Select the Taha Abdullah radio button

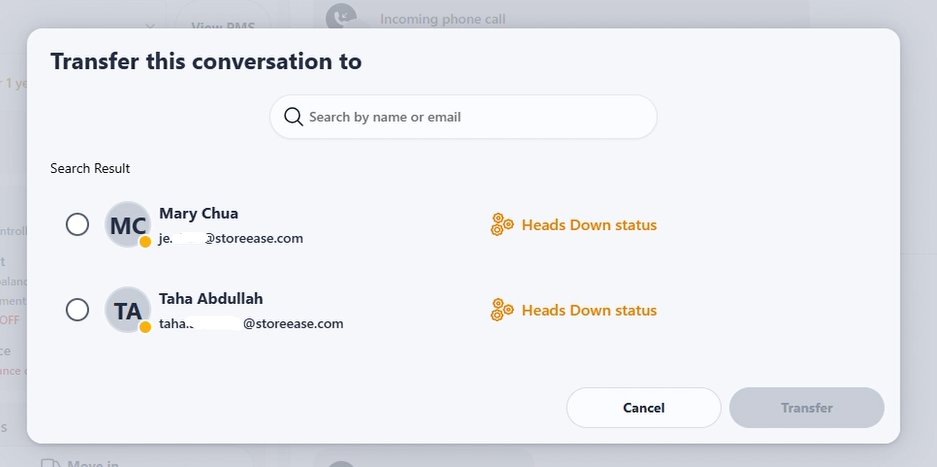coord(77,310)
